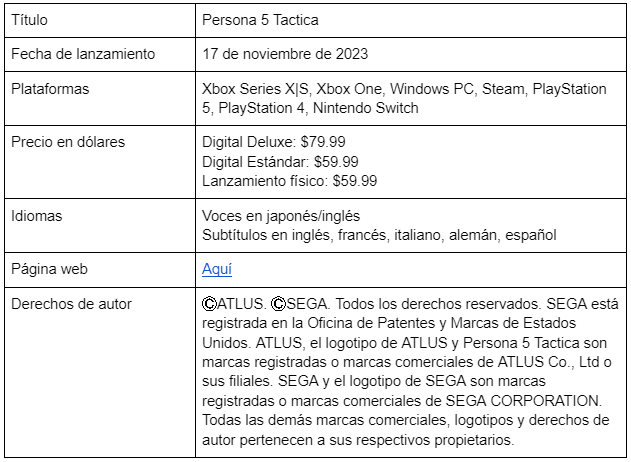Select the "Derechos de autor" label

coord(71,304)
